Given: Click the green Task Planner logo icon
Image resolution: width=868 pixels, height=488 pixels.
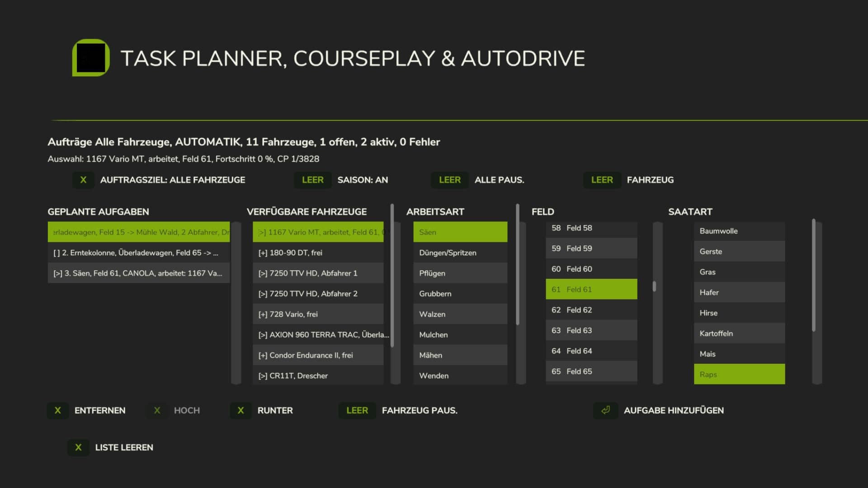Looking at the screenshot, I should (x=91, y=57).
